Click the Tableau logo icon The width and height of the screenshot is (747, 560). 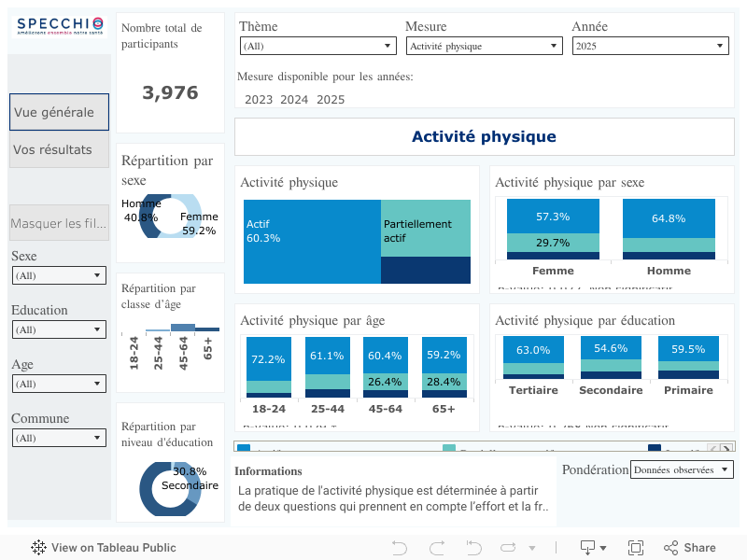coord(39,548)
